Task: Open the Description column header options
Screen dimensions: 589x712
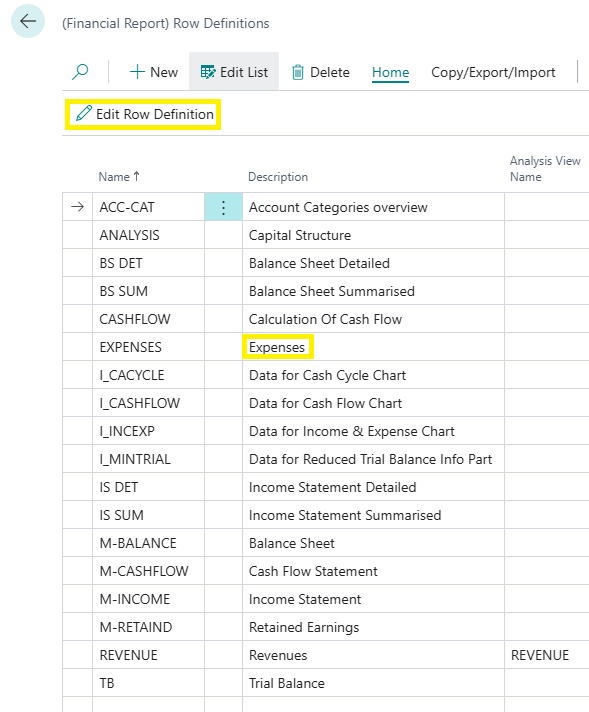Action: [x=278, y=177]
